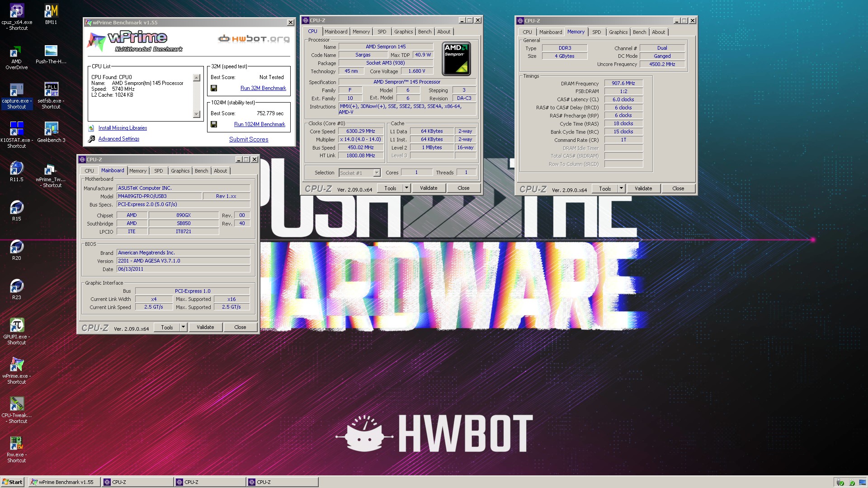
Task: Click the 752.779 sec best score text
Action: pos(270,113)
